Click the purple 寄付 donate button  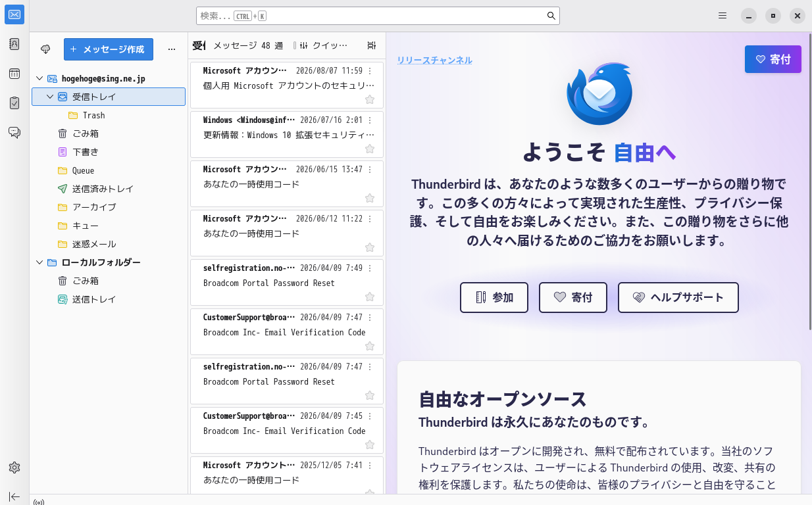coord(773,59)
